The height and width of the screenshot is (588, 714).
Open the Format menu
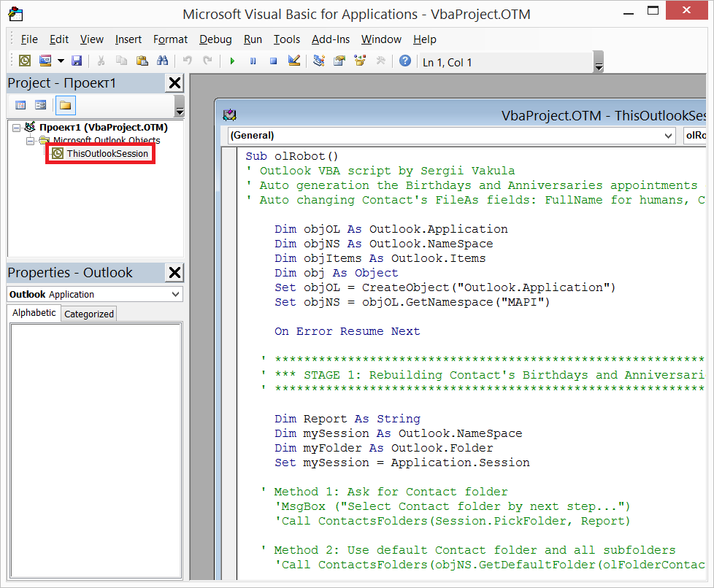pyautogui.click(x=170, y=39)
